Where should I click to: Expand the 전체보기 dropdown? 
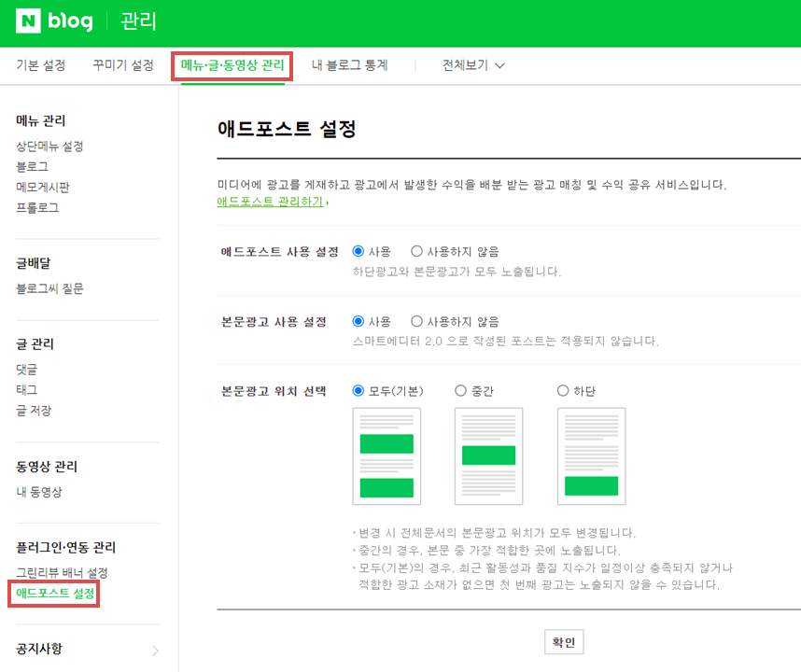pos(473,65)
